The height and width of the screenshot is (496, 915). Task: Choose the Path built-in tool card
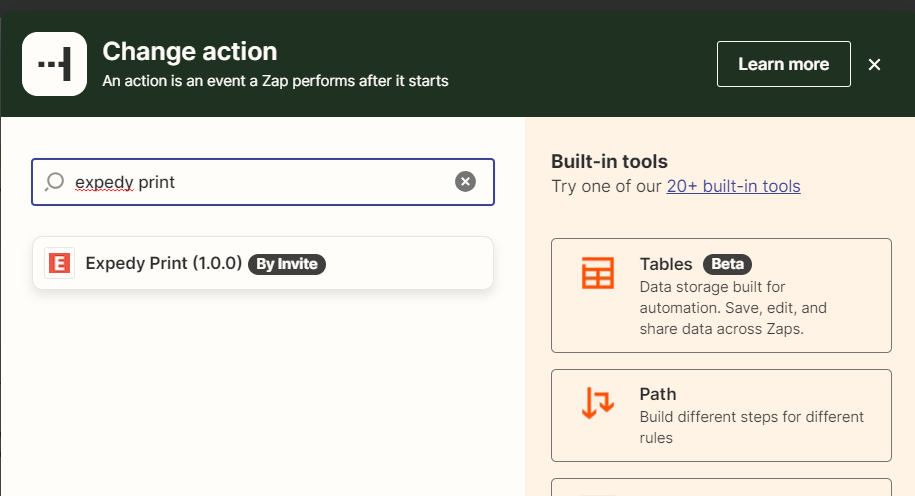(721, 415)
